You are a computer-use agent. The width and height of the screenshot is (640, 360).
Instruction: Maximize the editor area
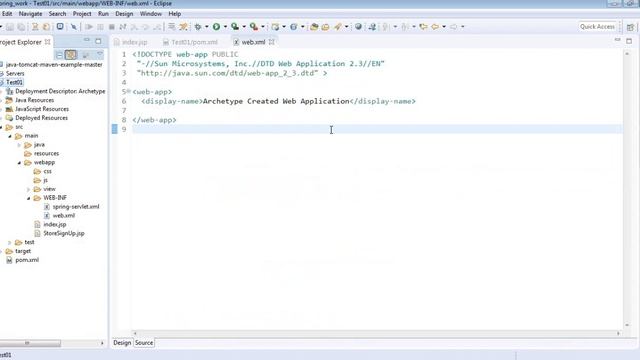[629, 41]
